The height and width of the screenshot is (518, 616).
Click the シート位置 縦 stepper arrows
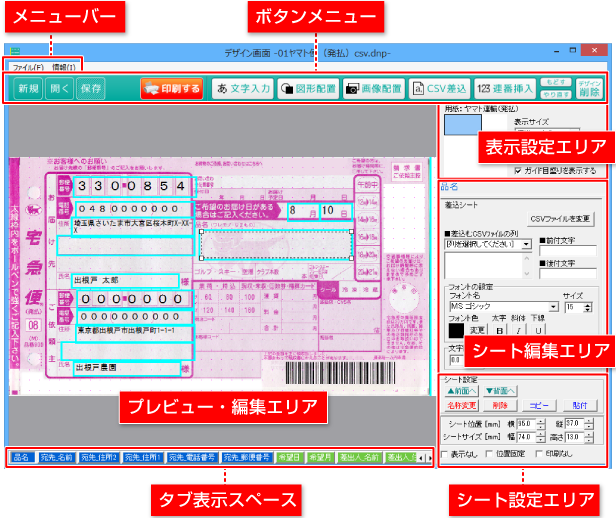click(589, 424)
